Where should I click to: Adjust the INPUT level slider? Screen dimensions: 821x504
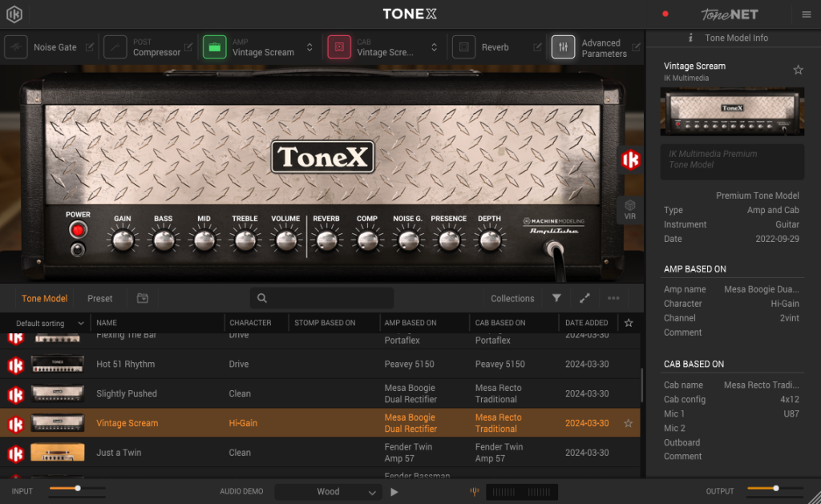(77, 488)
